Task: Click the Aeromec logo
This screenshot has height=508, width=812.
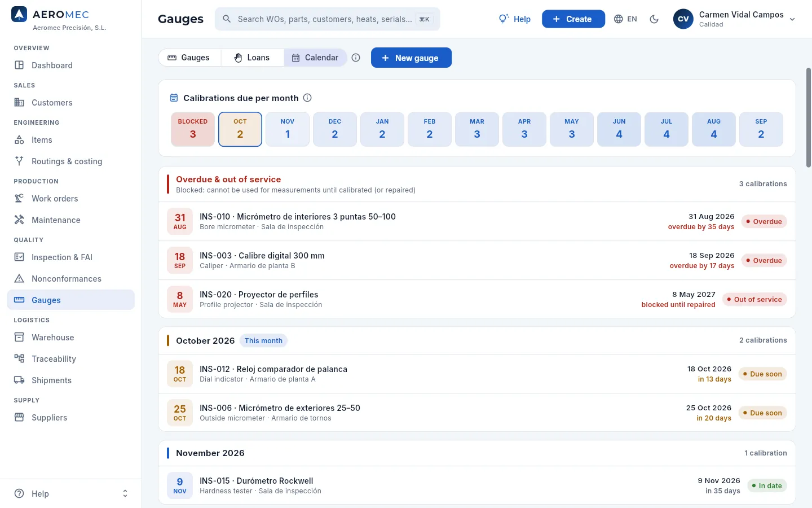Action: click(19, 14)
